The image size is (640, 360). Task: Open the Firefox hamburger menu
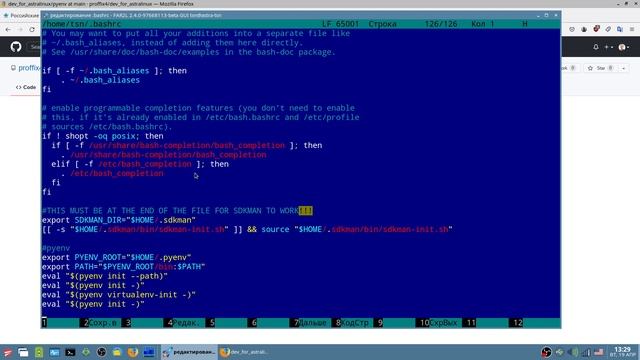coord(632,29)
